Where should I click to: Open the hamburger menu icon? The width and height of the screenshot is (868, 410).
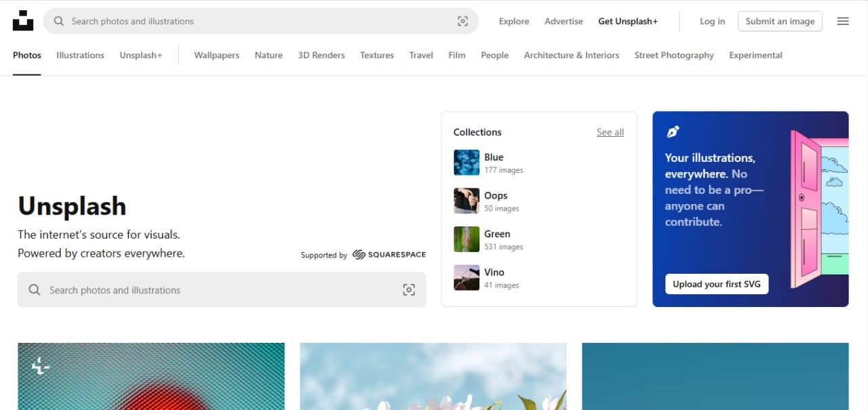(843, 21)
